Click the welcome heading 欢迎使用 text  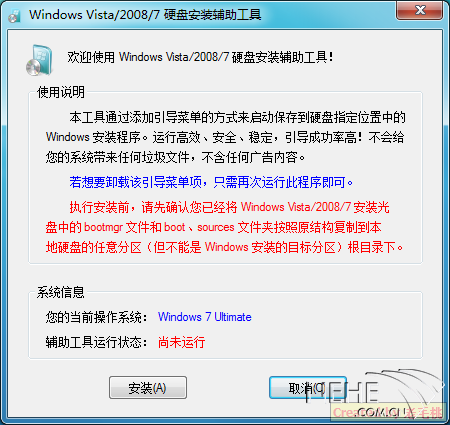click(200, 57)
